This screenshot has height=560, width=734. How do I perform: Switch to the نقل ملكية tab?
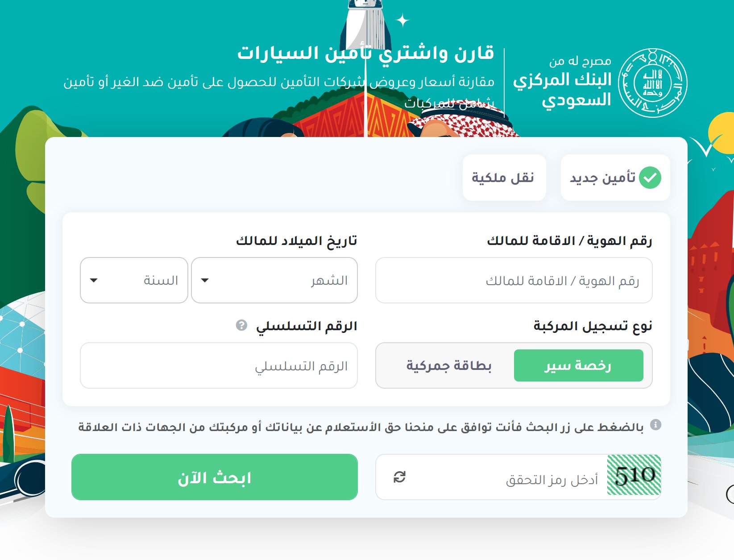(x=504, y=178)
